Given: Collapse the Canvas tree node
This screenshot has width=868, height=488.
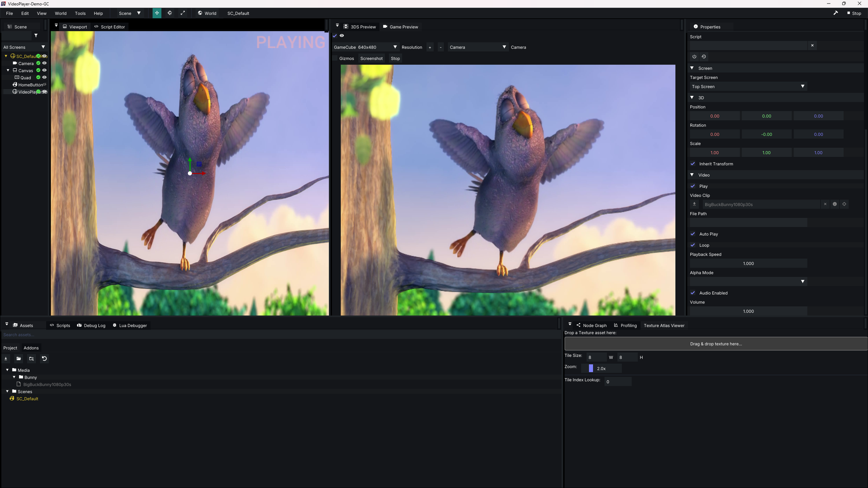Looking at the screenshot, I should (8, 70).
